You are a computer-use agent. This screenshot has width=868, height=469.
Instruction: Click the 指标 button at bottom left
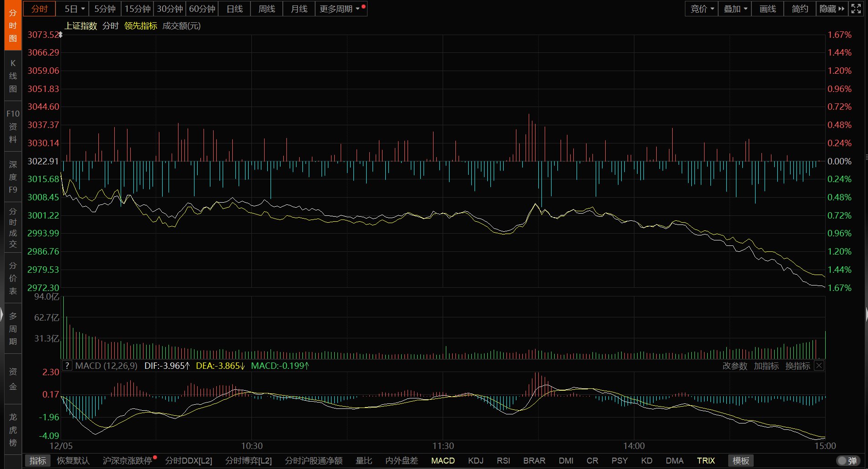[38, 461]
